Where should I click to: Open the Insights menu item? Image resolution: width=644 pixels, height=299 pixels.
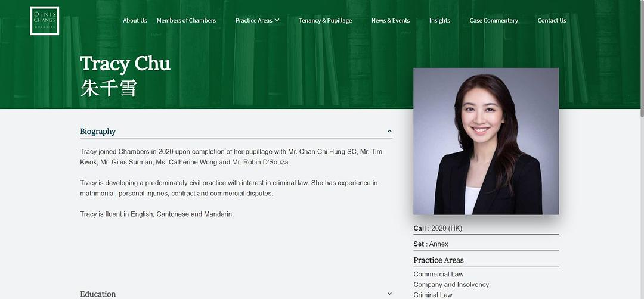[439, 21]
